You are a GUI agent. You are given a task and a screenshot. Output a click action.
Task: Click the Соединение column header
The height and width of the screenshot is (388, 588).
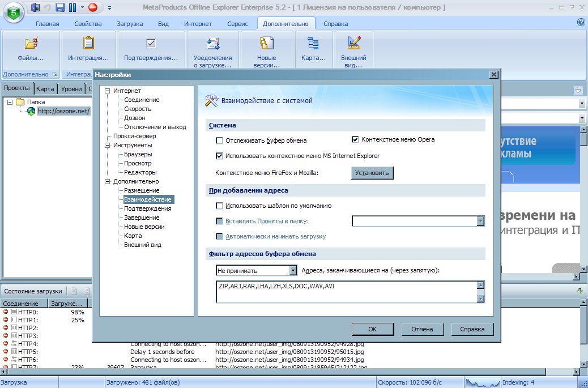coord(24,303)
